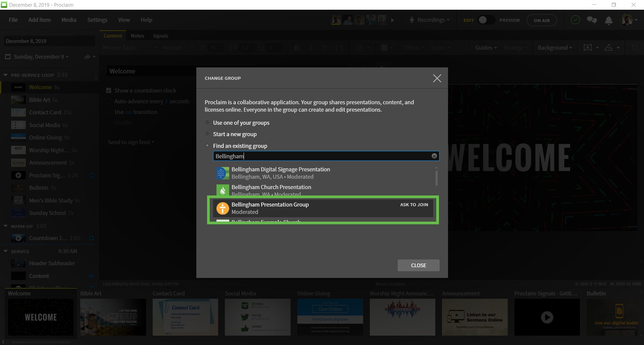Screen dimensions: 644x345
Task: Clear the group search field
Action: pos(434,156)
